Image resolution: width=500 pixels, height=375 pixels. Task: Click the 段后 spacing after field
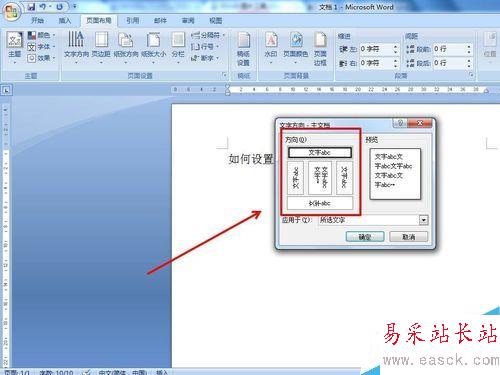(x=449, y=63)
